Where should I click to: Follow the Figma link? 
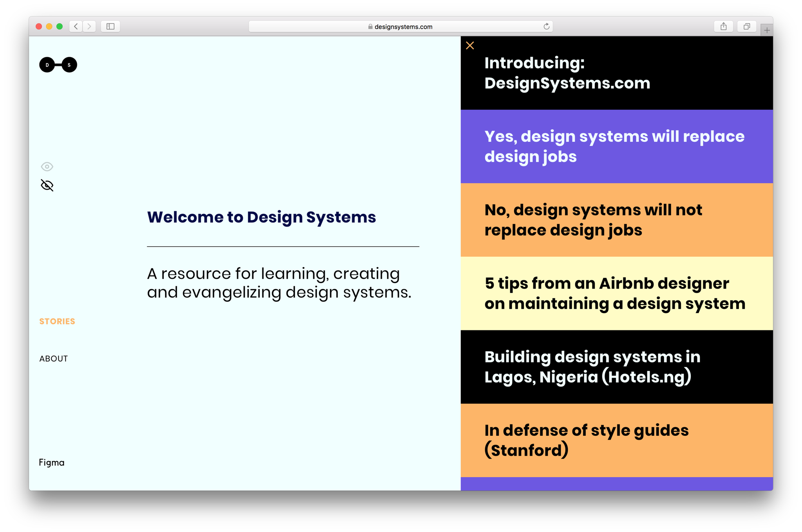(52, 462)
